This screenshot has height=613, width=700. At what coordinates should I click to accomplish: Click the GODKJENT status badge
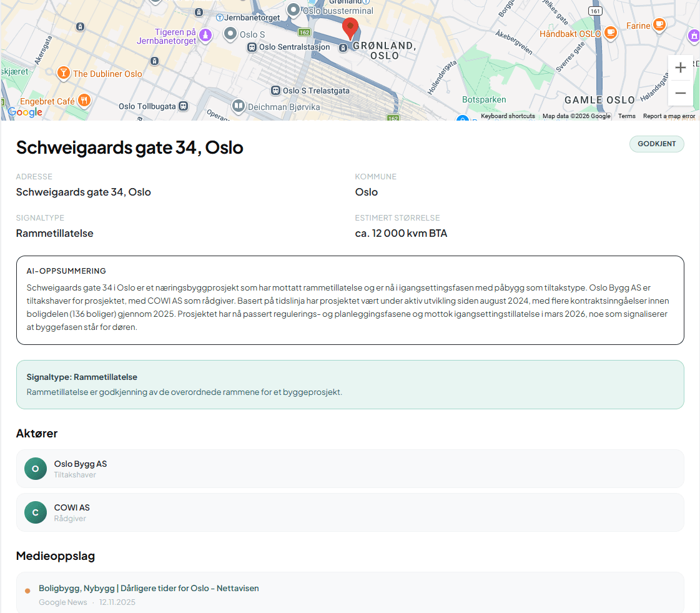coord(656,144)
